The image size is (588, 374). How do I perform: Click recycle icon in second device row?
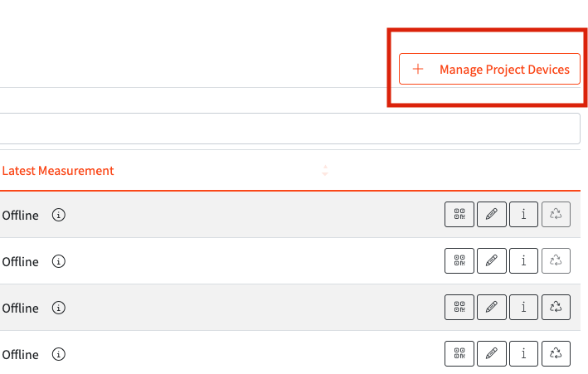556,261
